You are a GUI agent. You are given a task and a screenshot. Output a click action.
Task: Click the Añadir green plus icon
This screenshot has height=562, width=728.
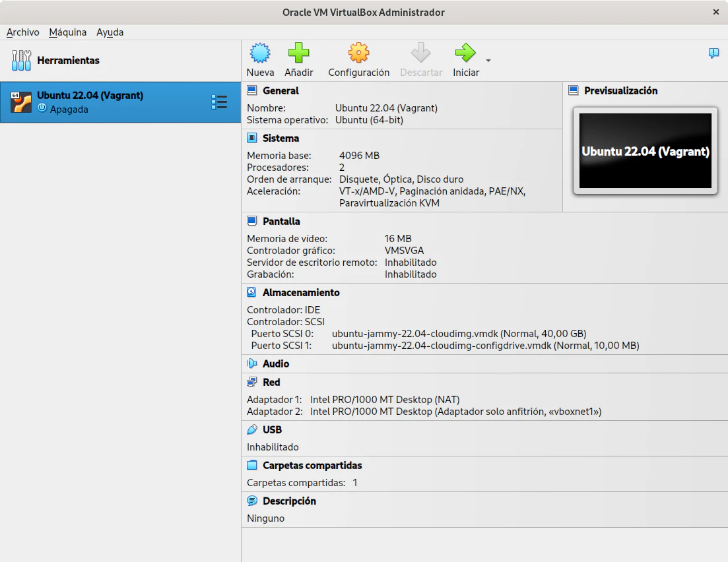pos(298,53)
